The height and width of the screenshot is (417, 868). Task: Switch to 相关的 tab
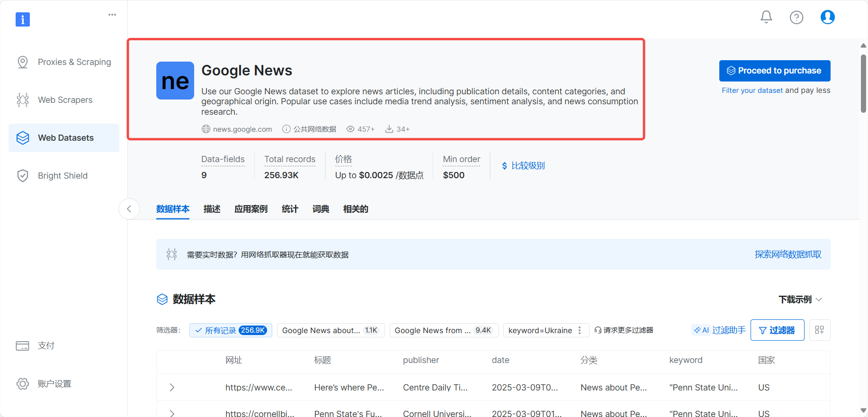pyautogui.click(x=356, y=209)
